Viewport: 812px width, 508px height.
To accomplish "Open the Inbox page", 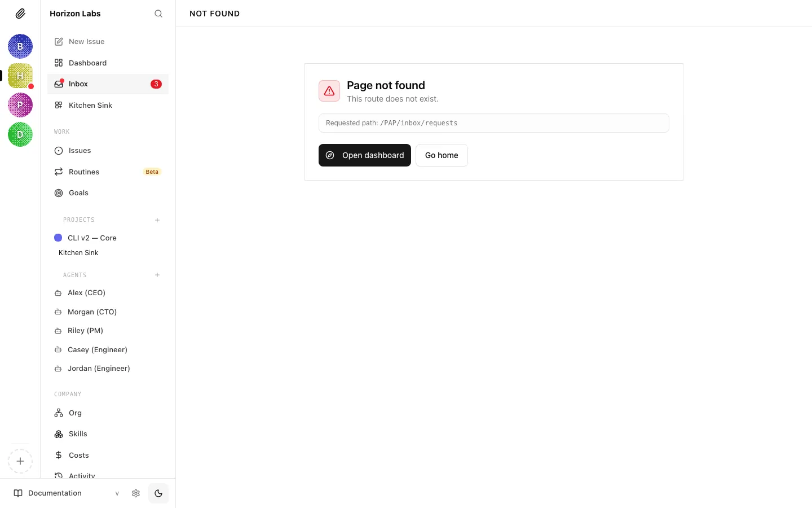I will 108,84.
